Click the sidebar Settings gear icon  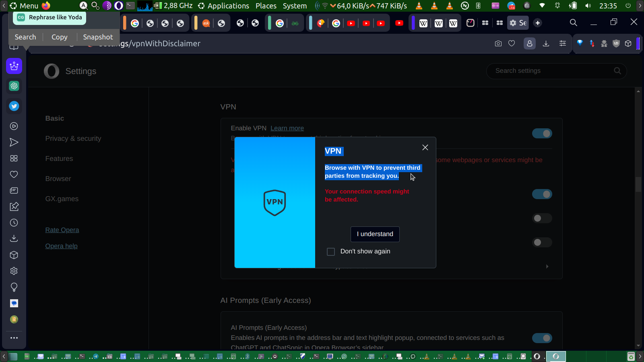(14, 271)
